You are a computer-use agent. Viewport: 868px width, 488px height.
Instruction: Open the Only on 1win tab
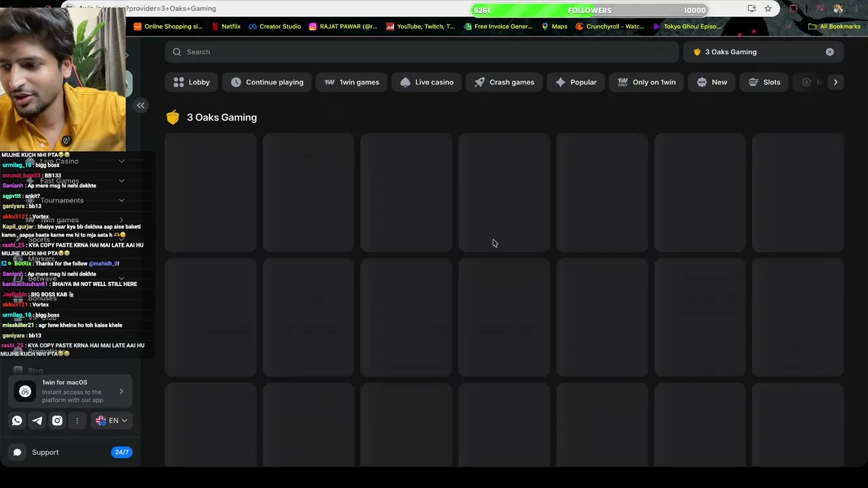[647, 82]
